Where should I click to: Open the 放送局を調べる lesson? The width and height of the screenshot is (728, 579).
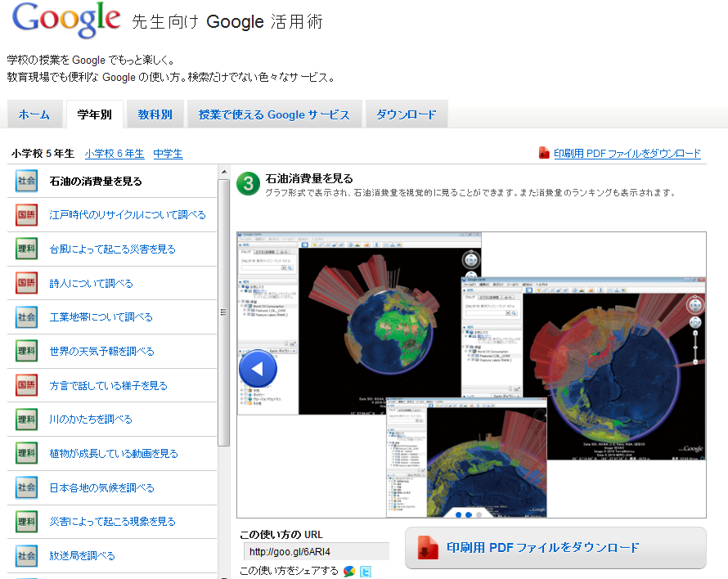(x=82, y=556)
